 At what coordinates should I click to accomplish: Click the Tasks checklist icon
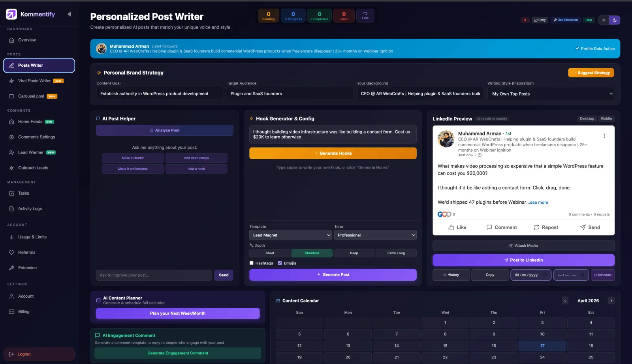point(11,193)
